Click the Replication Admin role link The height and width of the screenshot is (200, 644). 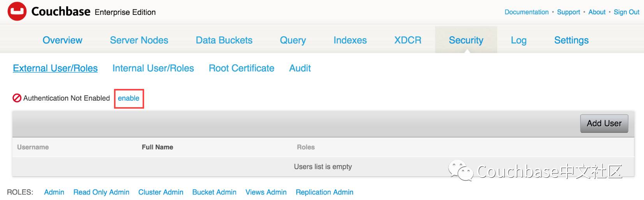[324, 192]
